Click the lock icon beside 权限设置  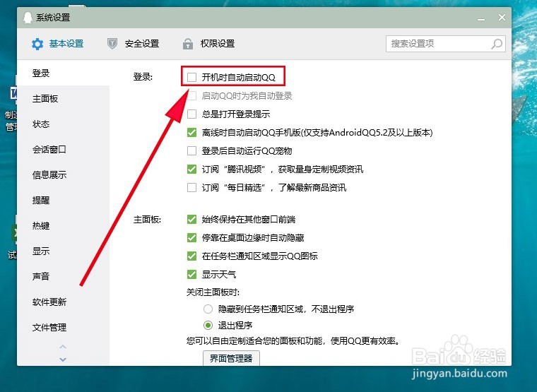pos(188,44)
